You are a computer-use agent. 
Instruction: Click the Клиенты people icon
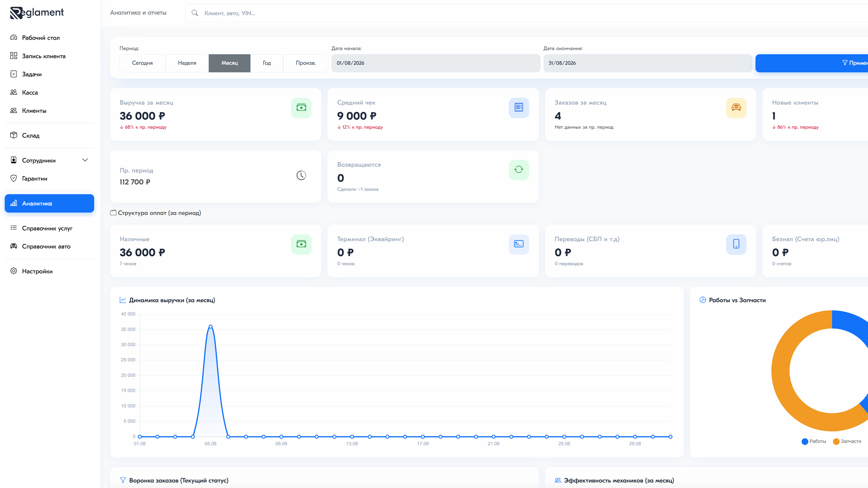point(13,110)
